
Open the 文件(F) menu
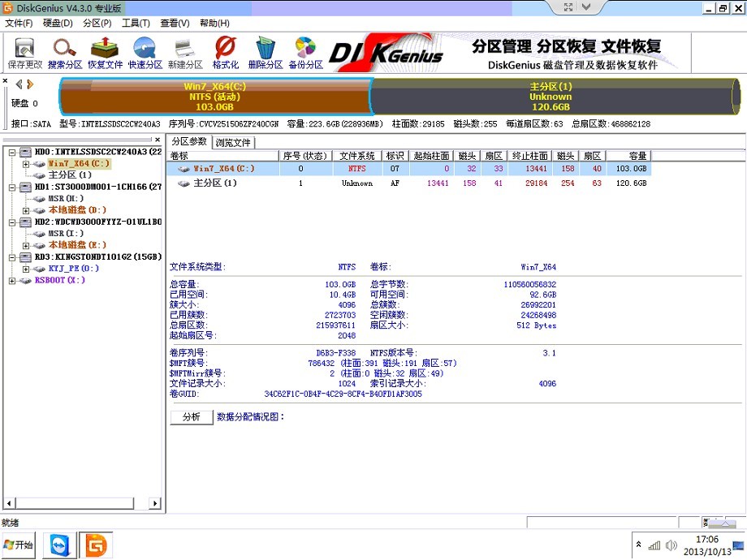[x=19, y=23]
